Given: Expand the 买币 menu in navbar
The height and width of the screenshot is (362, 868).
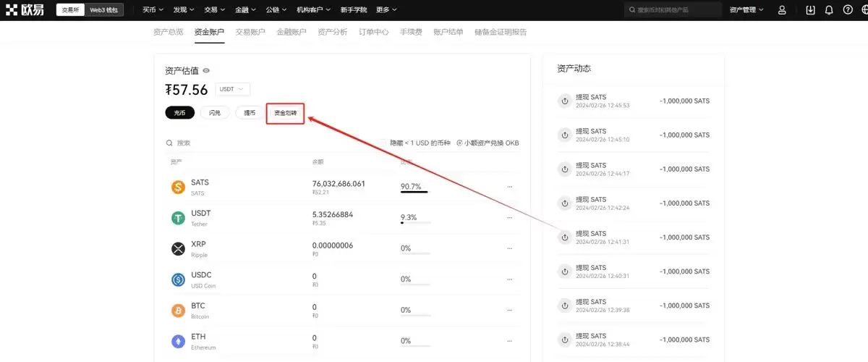Looking at the screenshot, I should click(x=153, y=10).
